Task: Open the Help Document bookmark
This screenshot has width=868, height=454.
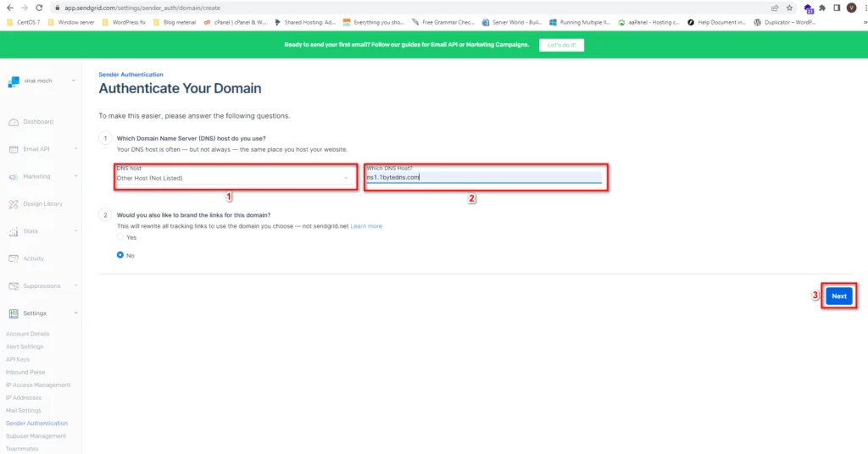Action: (717, 23)
